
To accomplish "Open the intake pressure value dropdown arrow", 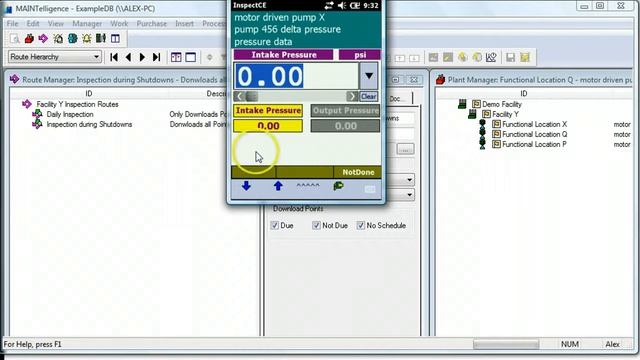I will point(369,76).
